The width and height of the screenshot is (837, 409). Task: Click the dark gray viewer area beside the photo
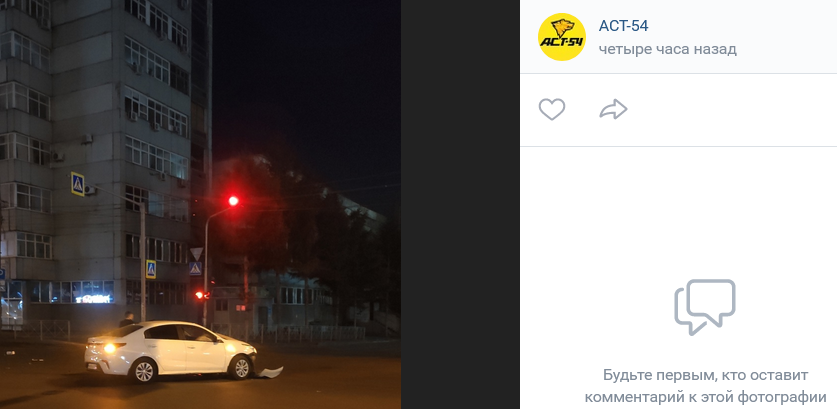pyautogui.click(x=460, y=204)
